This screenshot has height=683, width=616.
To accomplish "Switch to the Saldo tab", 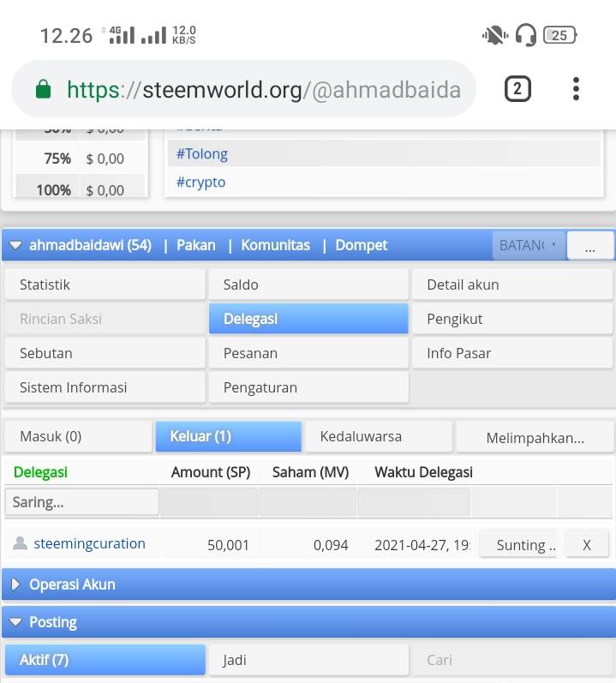I will point(308,285).
